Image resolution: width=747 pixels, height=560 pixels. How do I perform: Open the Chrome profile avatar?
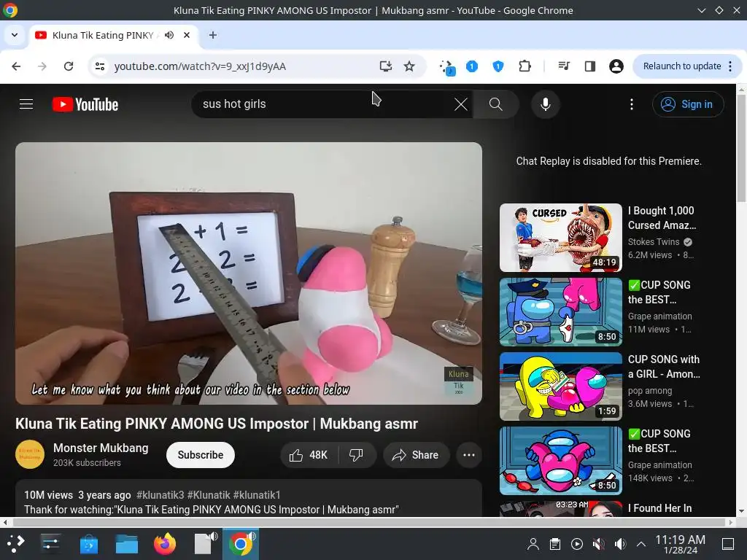tap(616, 66)
